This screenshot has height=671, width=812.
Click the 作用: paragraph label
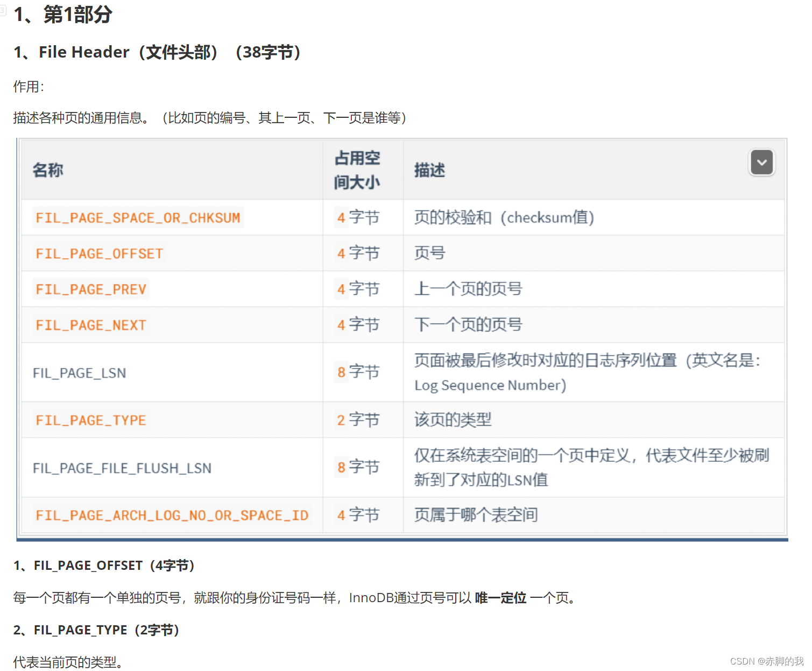pyautogui.click(x=29, y=87)
